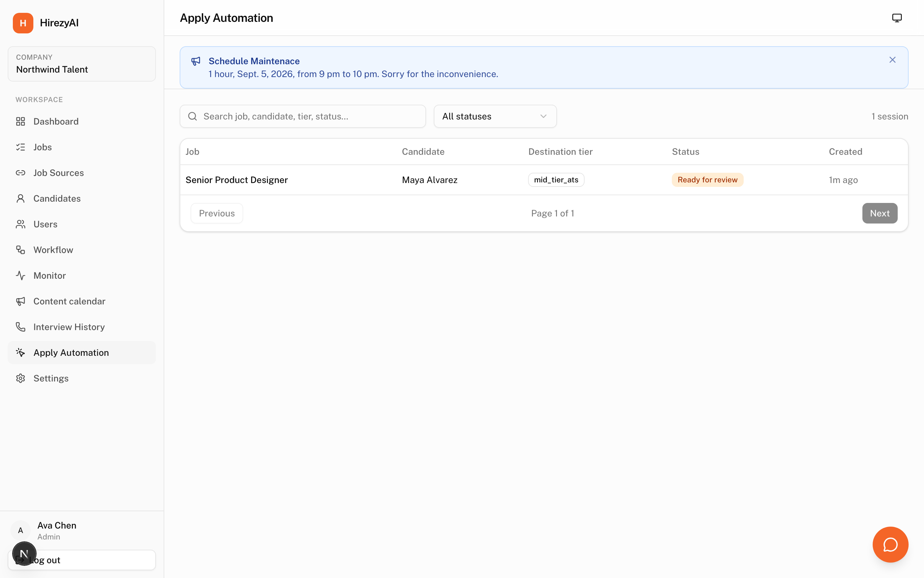The width and height of the screenshot is (924, 578).
Task: Click the Maya Alvarez candidate cell
Action: pos(430,180)
